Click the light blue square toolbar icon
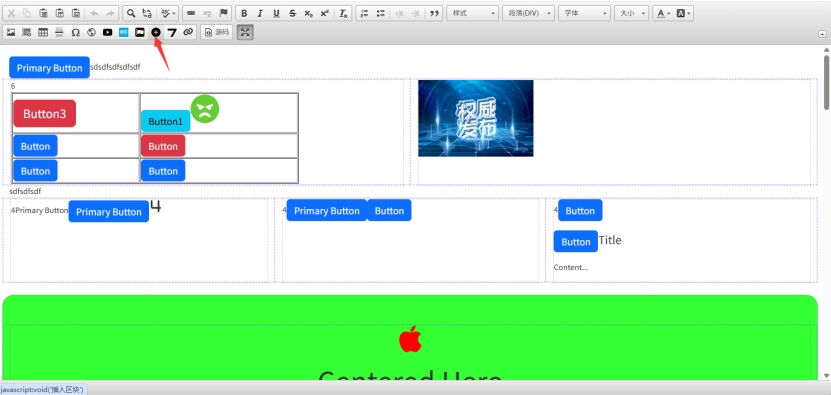 click(x=123, y=32)
